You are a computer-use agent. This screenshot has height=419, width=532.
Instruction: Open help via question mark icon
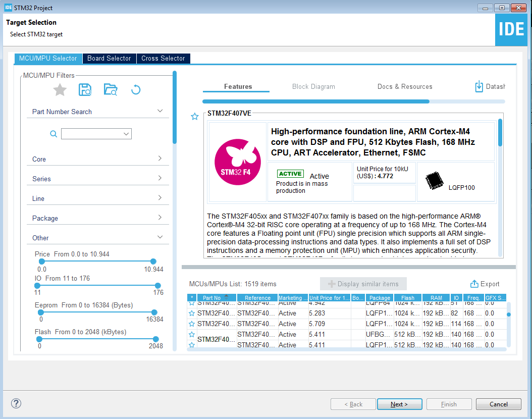pos(16,403)
